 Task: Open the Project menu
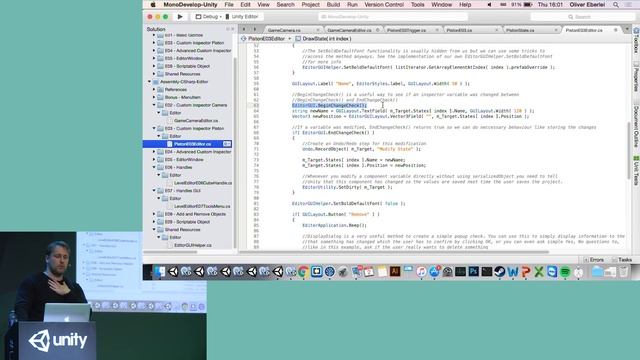coord(310,4)
